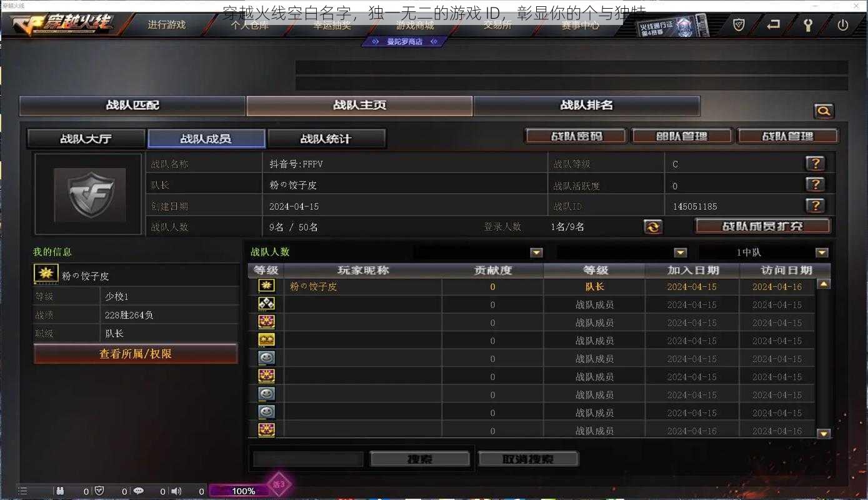Click the member search input field
Image resolution: width=868 pixels, height=500 pixels.
(308, 459)
